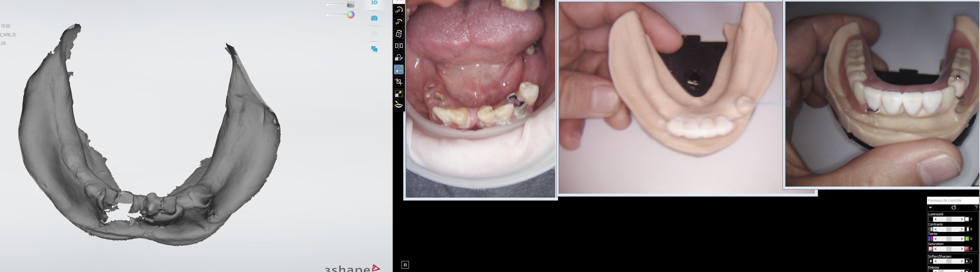Rotate image 90 degrees
980x272 pixels.
pyautogui.click(x=398, y=22)
